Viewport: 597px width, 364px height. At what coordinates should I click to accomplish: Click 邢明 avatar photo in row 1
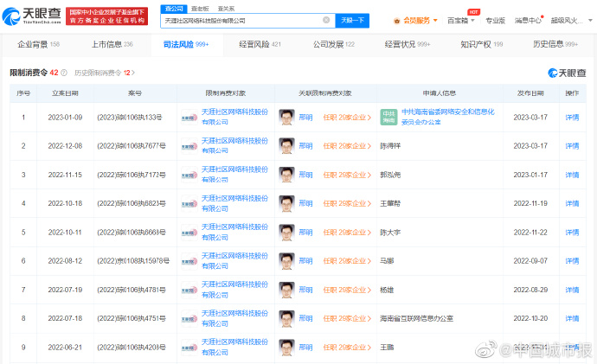pyautogui.click(x=286, y=118)
